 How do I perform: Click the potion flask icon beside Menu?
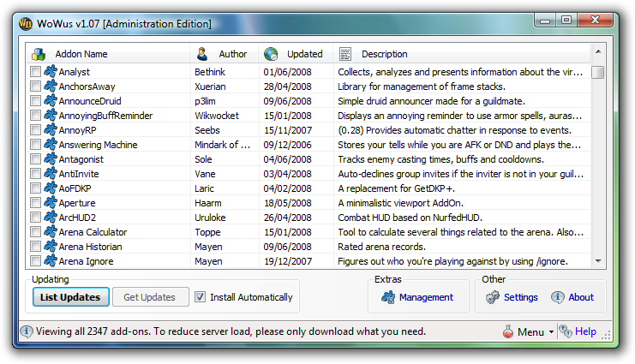pos(507,331)
